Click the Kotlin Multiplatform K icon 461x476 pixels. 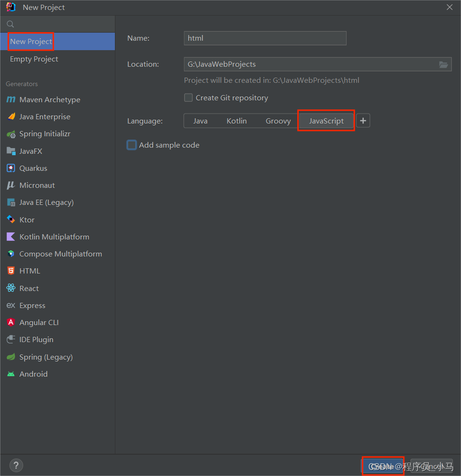click(11, 237)
